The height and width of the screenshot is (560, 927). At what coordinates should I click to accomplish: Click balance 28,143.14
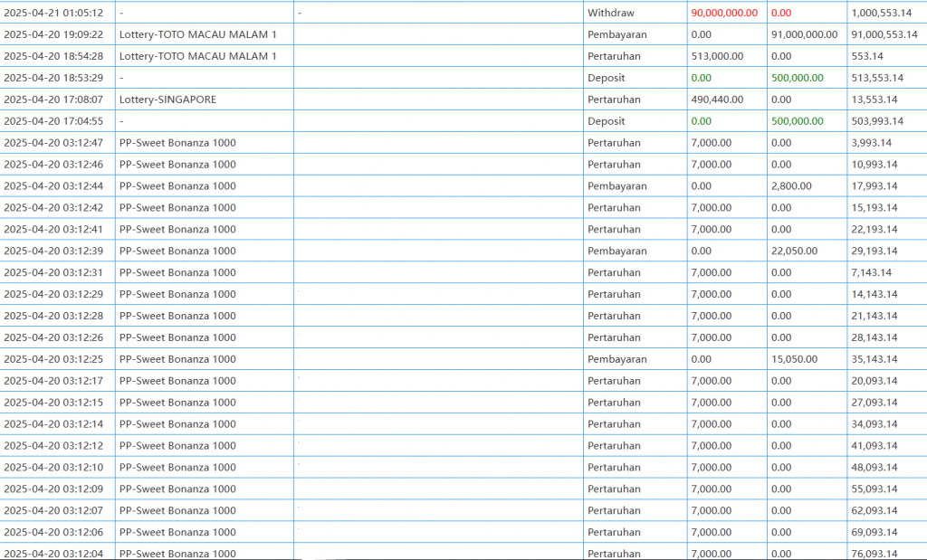(x=874, y=337)
